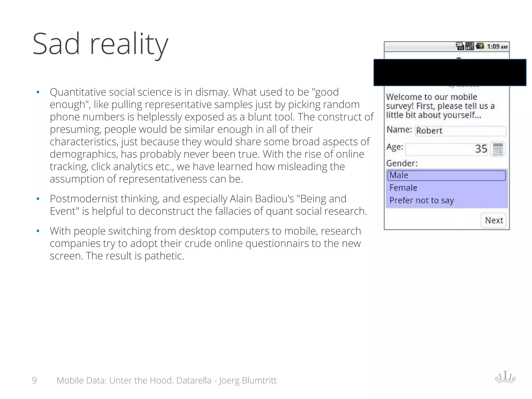This screenshot has height=399, width=532.
Task: Click the 1:09 AM status bar clock
Action: pyautogui.click(x=497, y=47)
